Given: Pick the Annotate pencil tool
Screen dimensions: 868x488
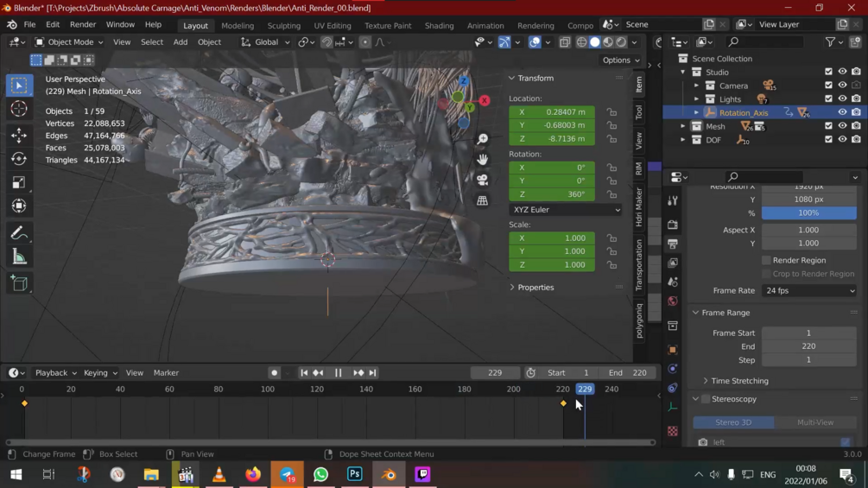Looking at the screenshot, I should tap(19, 233).
